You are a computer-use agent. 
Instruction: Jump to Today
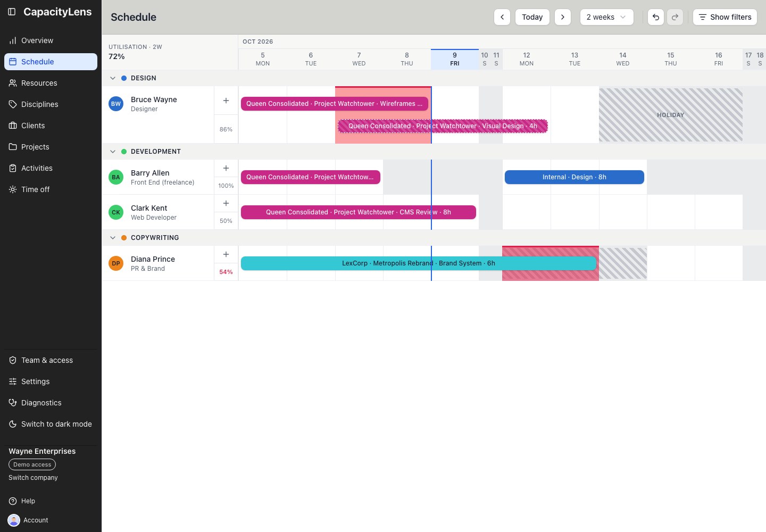point(532,17)
